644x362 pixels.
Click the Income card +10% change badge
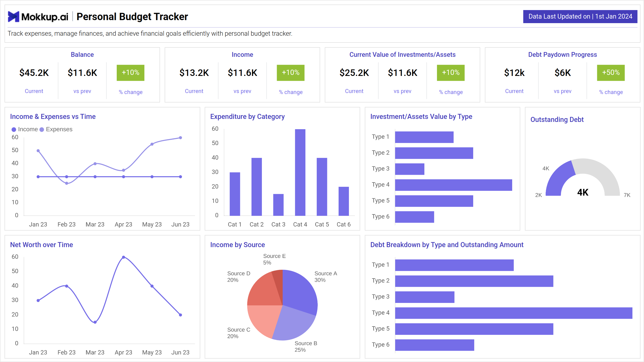pos(291,73)
